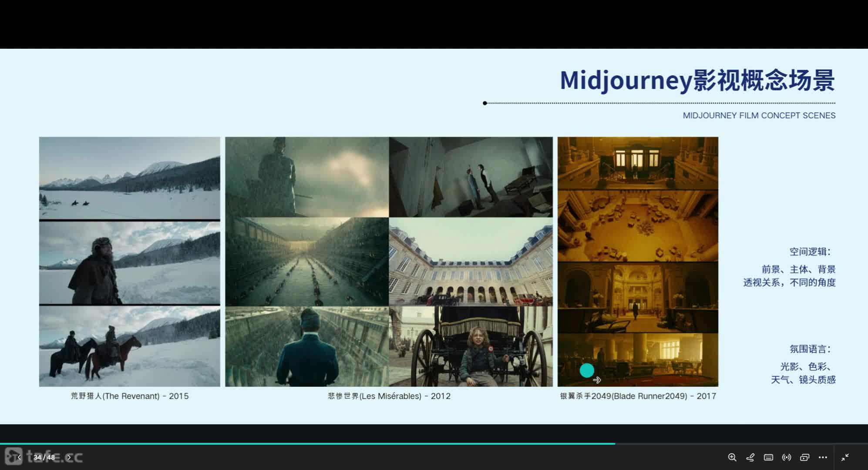
Task: Click the teal laser pointer dot
Action: (587, 371)
